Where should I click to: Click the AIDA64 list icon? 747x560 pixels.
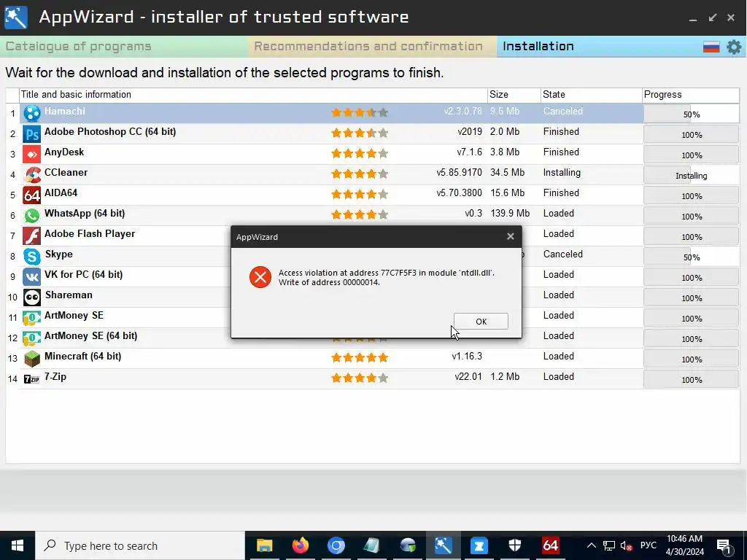pos(32,195)
